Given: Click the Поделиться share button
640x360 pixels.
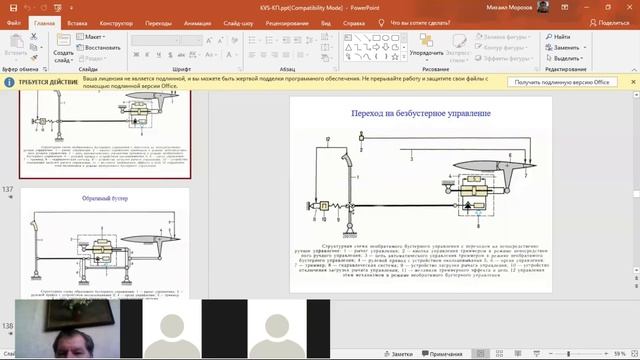Looking at the screenshot, I should 609,23.
